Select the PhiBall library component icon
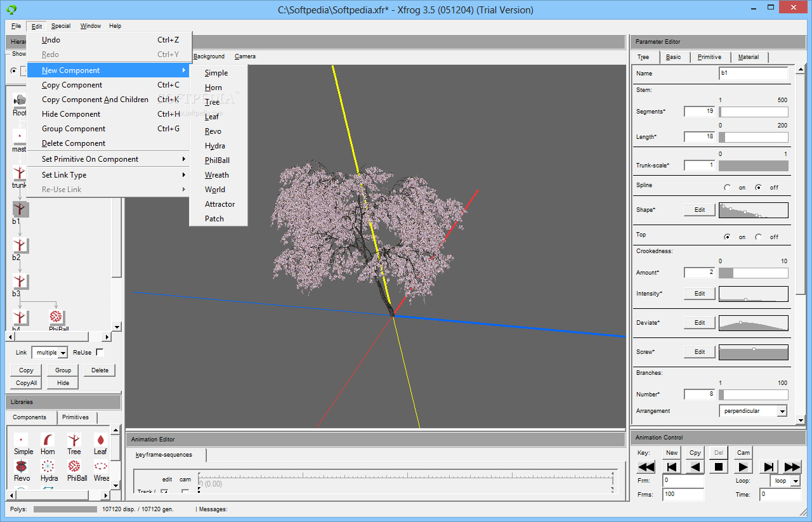 [x=74, y=466]
